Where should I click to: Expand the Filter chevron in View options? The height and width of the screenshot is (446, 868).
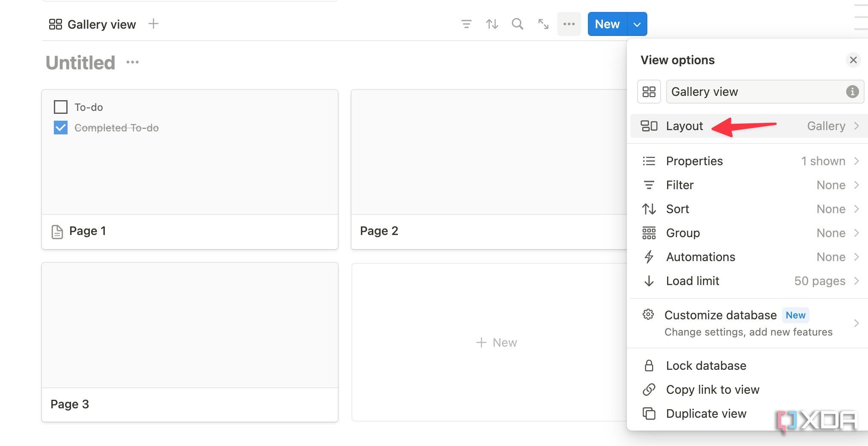pos(856,185)
